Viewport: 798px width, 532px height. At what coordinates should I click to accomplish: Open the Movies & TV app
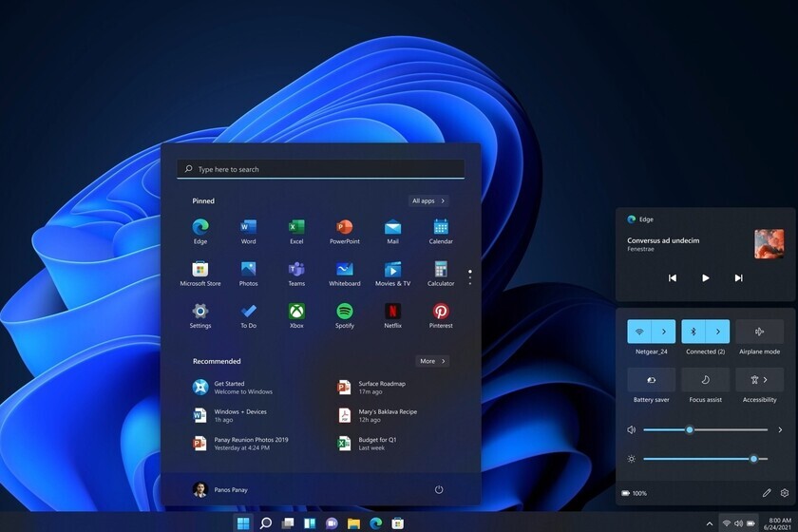point(392,274)
